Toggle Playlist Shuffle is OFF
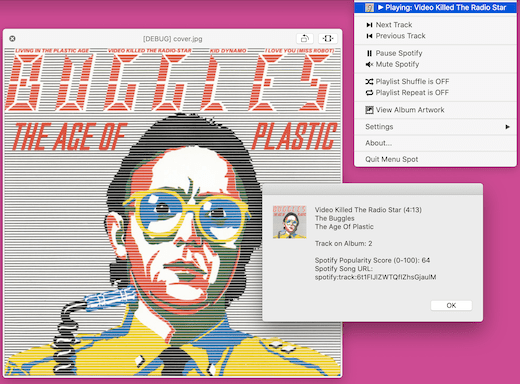Viewport: 520px width, 384px height. point(435,81)
